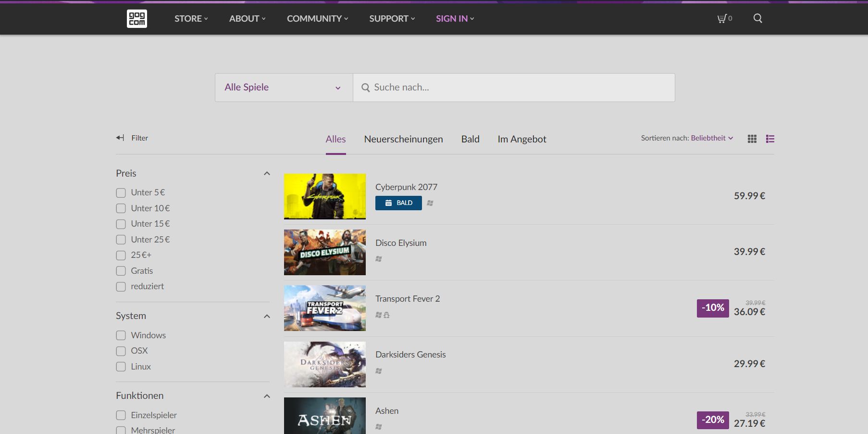Click the 39.99€ price of Disco Elysium
This screenshot has width=868, height=434.
749,252
